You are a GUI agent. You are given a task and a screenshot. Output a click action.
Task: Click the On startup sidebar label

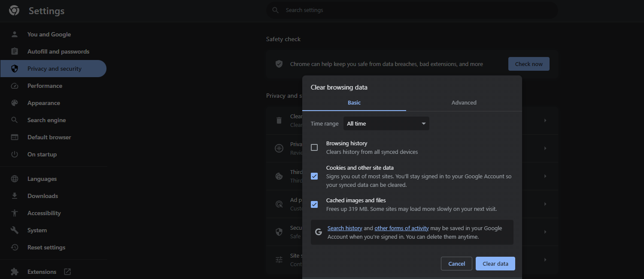point(42,154)
